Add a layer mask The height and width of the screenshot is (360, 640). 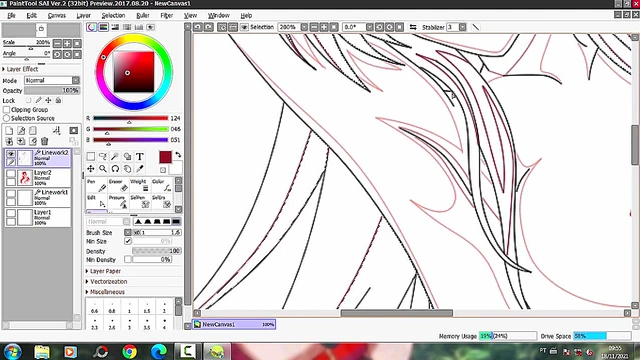point(73,131)
